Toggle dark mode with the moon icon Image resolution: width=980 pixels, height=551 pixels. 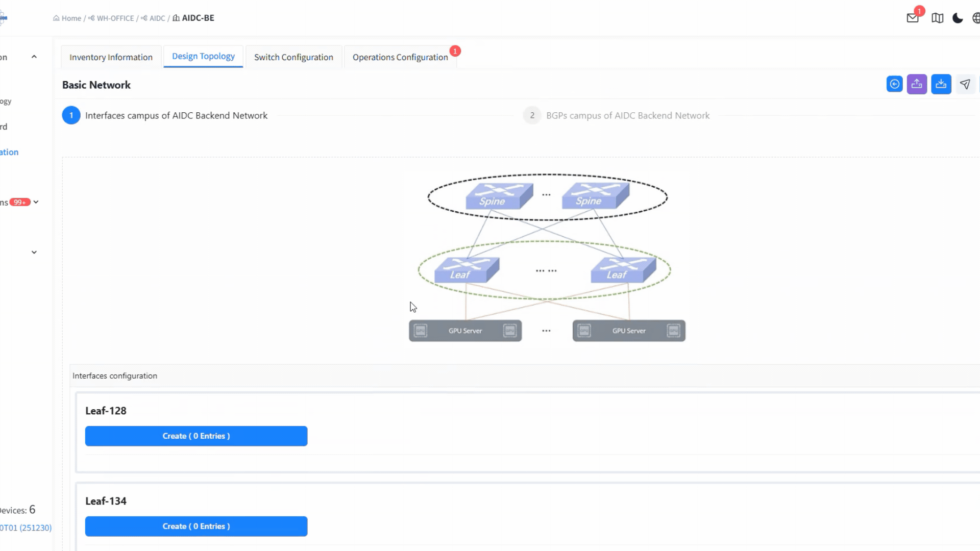click(957, 18)
